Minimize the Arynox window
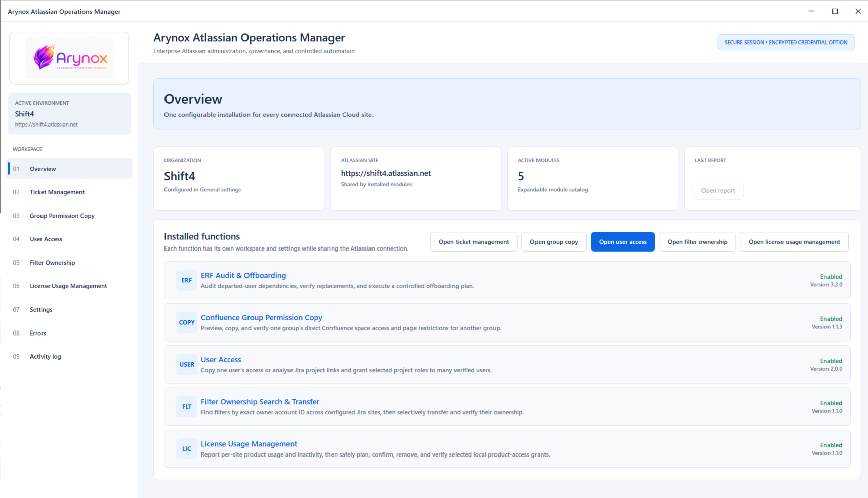 (x=811, y=11)
